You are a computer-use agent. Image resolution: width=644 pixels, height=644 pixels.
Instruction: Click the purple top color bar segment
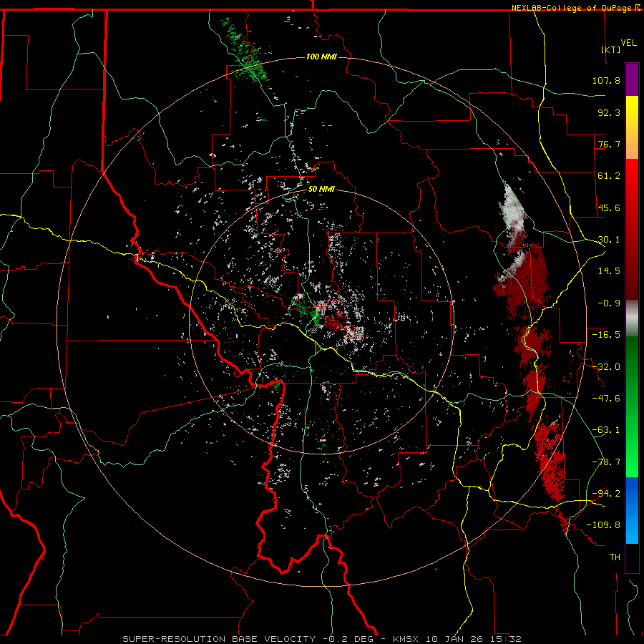tap(632, 79)
